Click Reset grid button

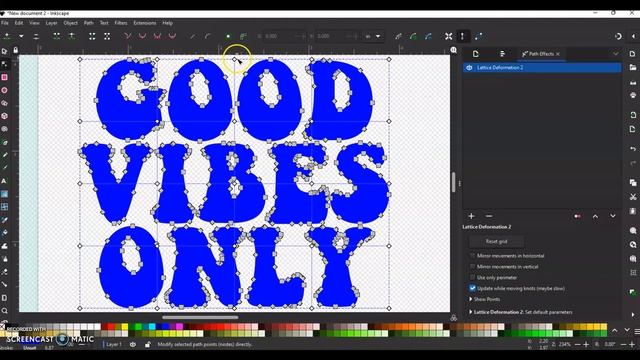coord(496,241)
